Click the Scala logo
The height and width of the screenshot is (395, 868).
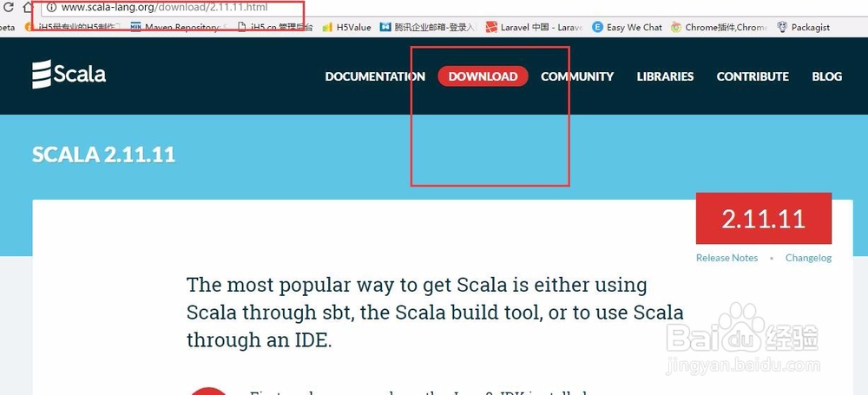69,75
